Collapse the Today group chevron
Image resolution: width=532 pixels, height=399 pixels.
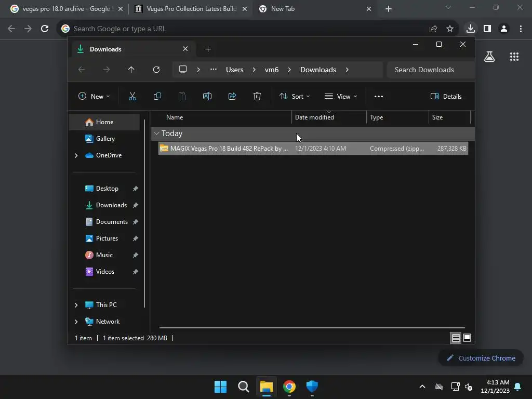pyautogui.click(x=156, y=134)
